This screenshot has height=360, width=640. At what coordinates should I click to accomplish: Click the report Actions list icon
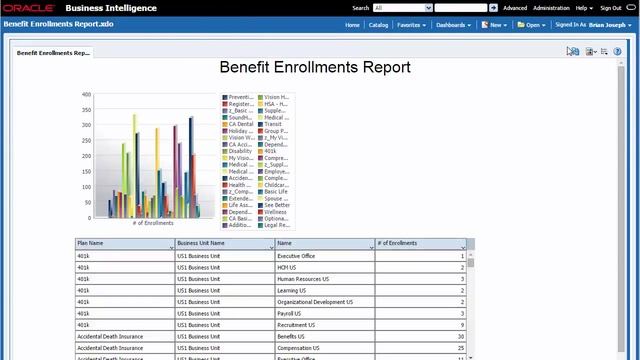[x=604, y=51]
